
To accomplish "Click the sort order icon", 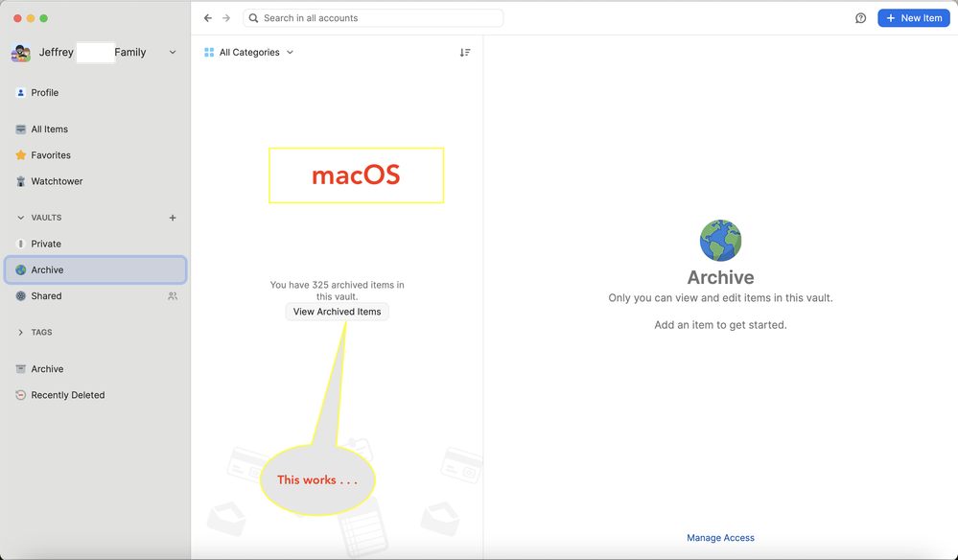I will click(465, 53).
